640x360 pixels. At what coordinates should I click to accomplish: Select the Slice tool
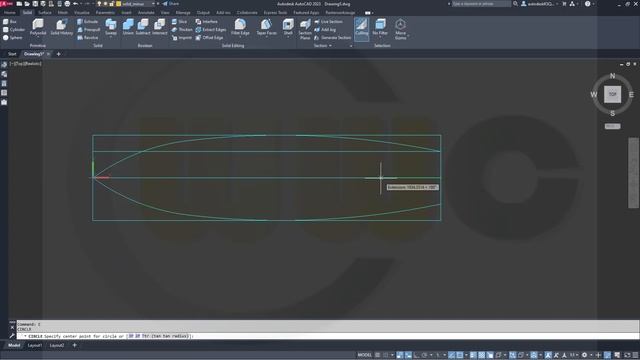(x=179, y=22)
